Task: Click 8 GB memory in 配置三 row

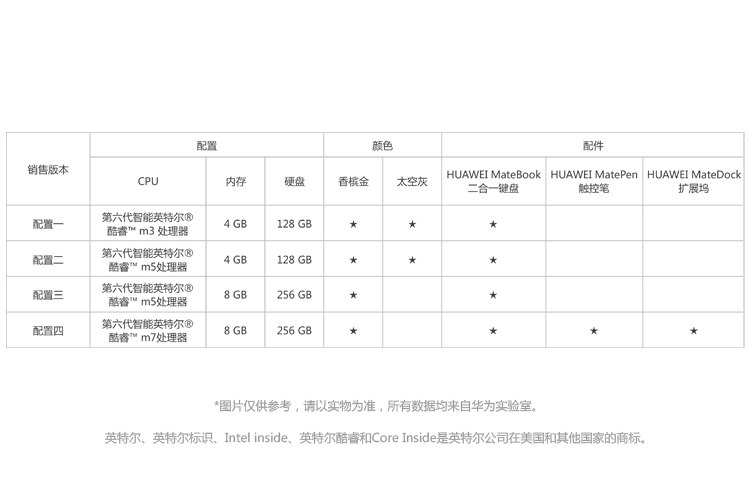Action: click(235, 295)
